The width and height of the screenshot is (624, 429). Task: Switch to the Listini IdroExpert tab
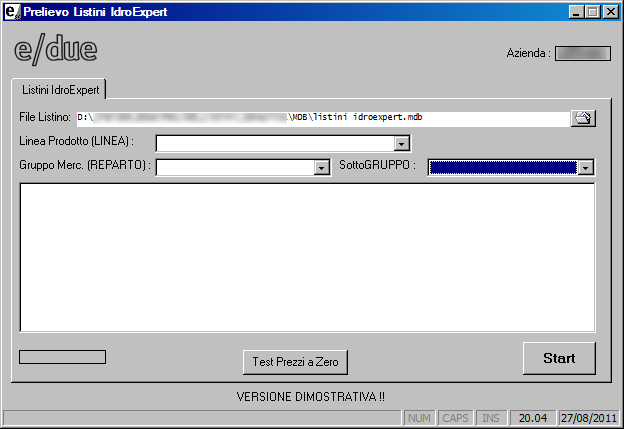point(60,89)
